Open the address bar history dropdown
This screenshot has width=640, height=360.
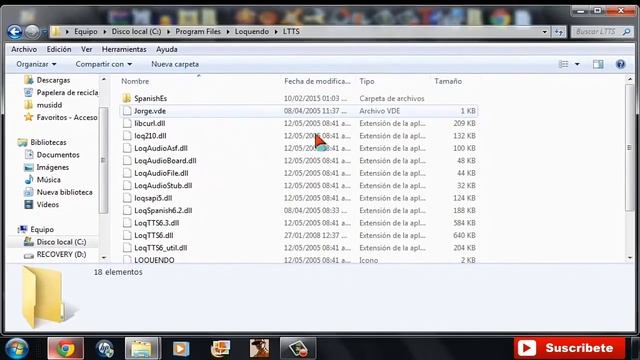pos(544,31)
